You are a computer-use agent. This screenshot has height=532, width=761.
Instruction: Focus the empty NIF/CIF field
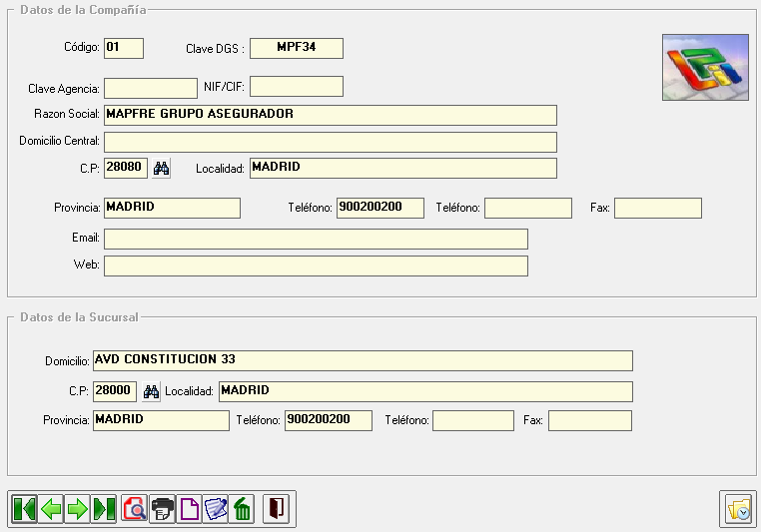pos(297,86)
